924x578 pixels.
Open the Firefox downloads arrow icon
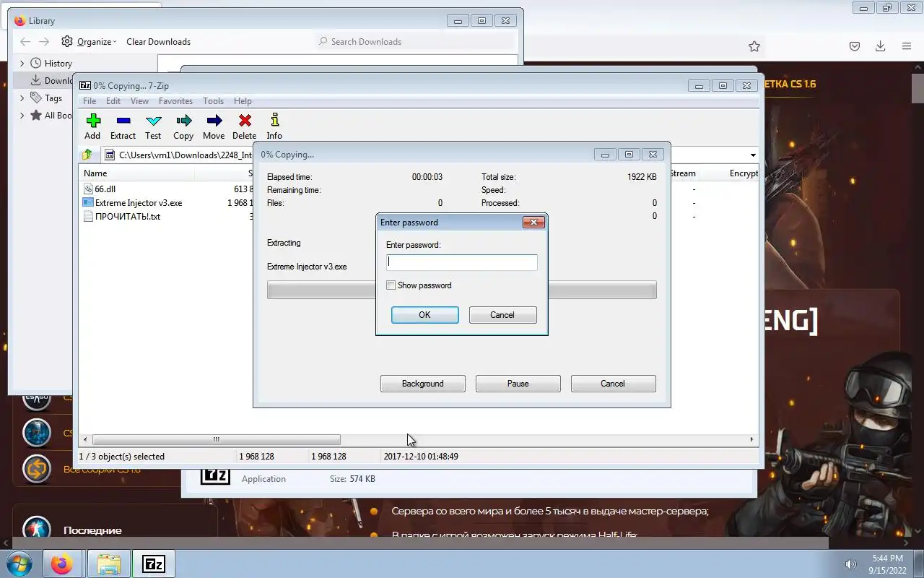[x=880, y=46]
